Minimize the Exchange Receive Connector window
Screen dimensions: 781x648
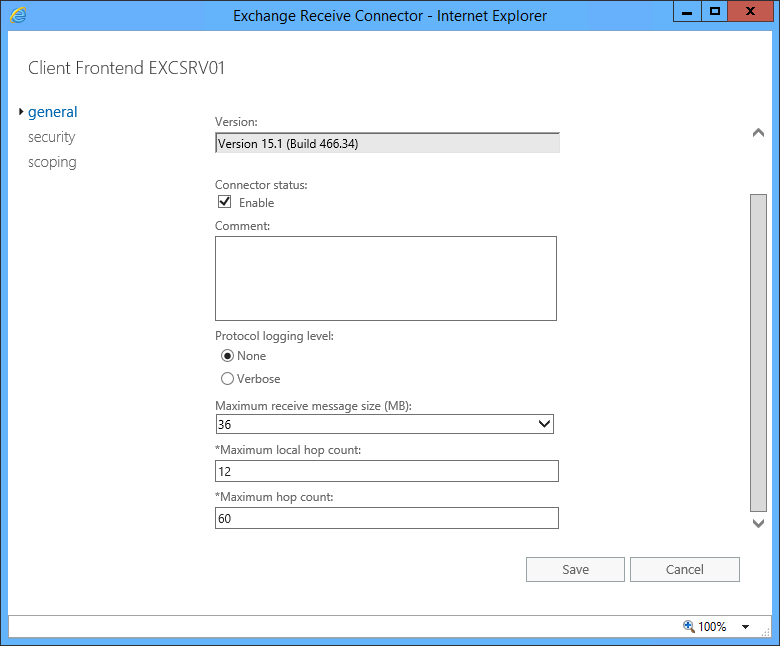pyautogui.click(x=687, y=12)
